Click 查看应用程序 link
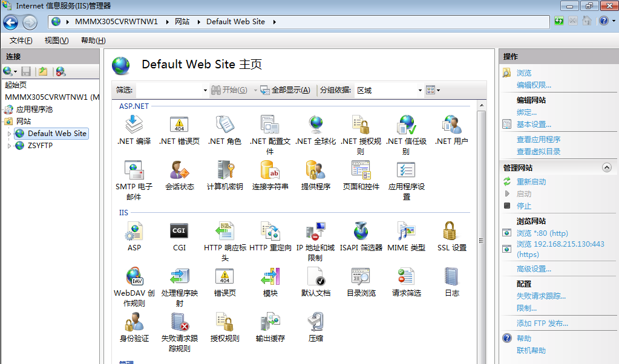619x364 pixels. [539, 139]
